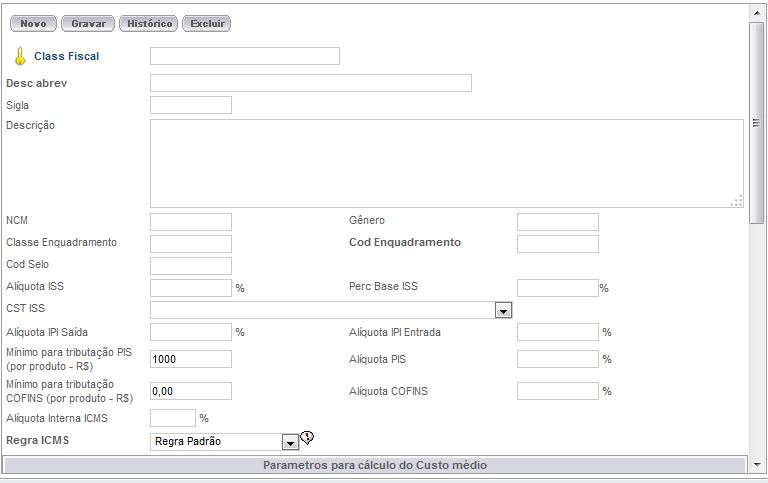This screenshot has width=768, height=483.
Task: Click the CST ISS label
Action: click(x=25, y=308)
